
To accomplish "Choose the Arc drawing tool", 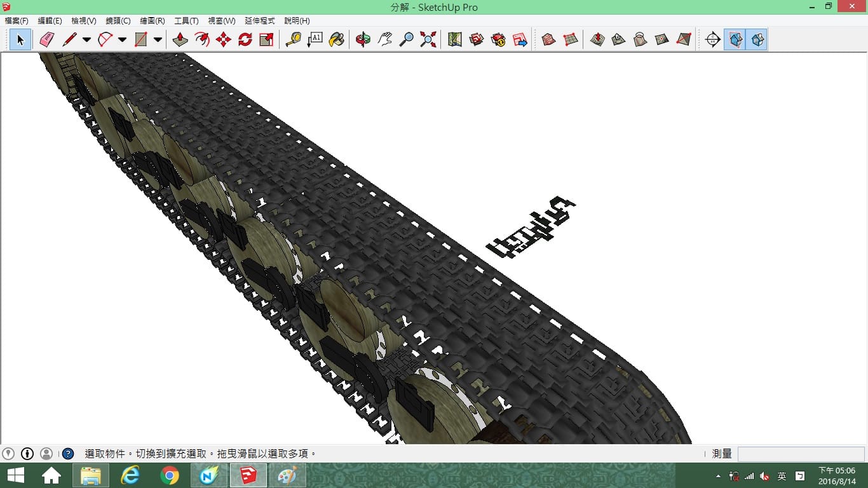I will (x=105, y=39).
